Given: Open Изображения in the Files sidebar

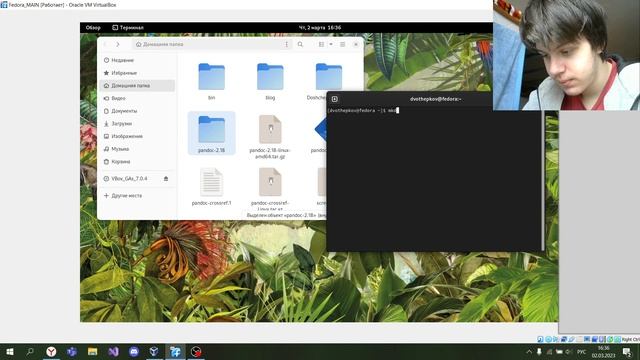Looking at the screenshot, I should [137, 136].
